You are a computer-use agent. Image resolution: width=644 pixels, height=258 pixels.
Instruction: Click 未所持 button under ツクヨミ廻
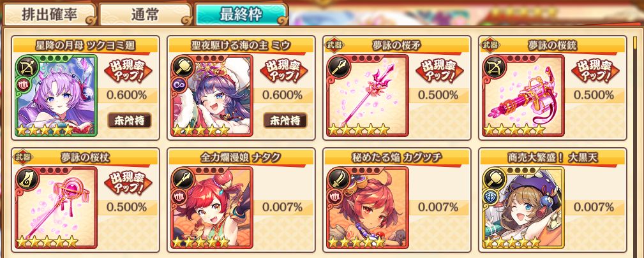130,120
